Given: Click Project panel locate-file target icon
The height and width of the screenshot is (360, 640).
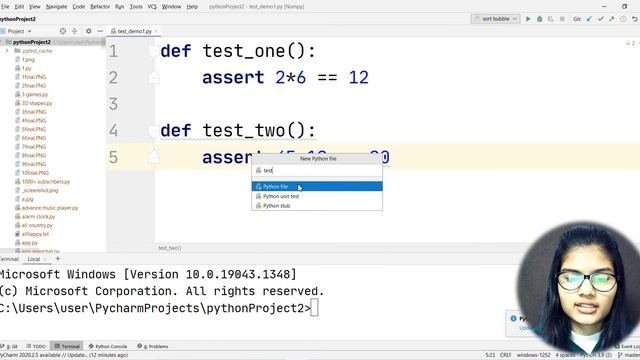Looking at the screenshot, I should [62, 31].
